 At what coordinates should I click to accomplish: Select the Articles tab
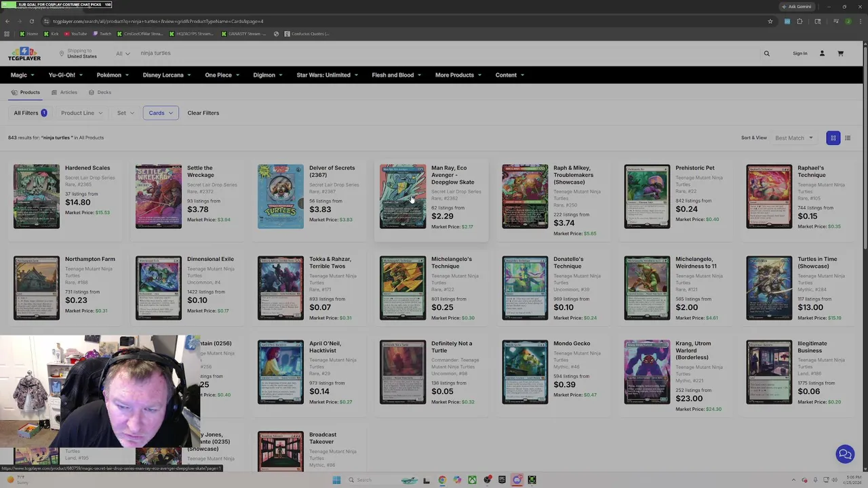click(64, 92)
